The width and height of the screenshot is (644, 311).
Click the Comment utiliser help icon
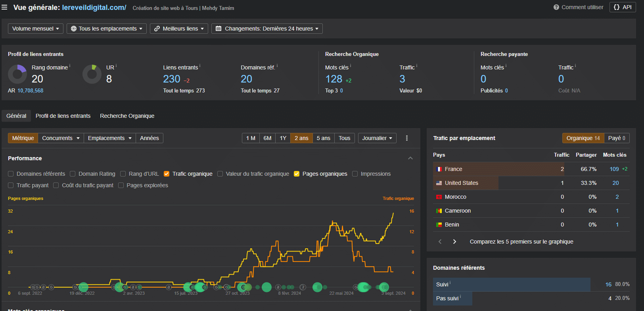(556, 7)
